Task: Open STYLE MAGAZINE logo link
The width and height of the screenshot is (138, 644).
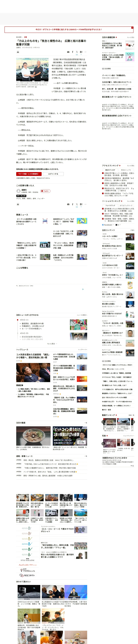Action: pos(28,560)
